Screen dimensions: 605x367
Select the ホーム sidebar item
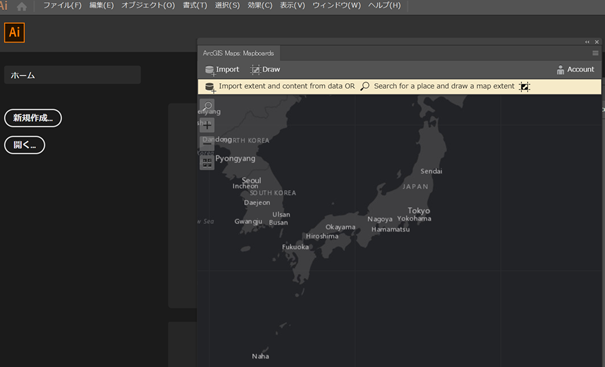[73, 75]
